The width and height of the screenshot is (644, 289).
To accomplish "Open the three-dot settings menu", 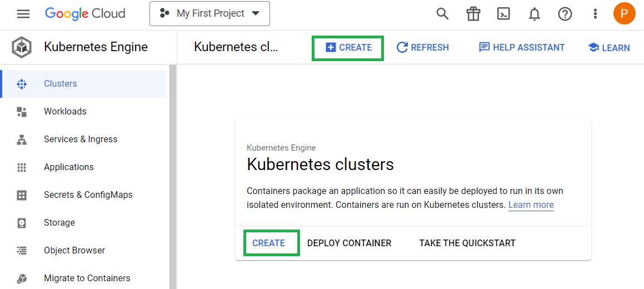I will 595,14.
